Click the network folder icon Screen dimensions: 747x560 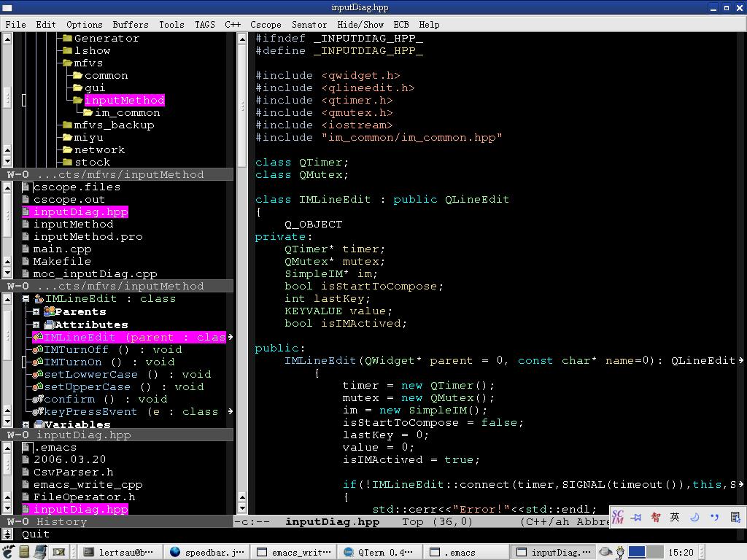pos(67,149)
